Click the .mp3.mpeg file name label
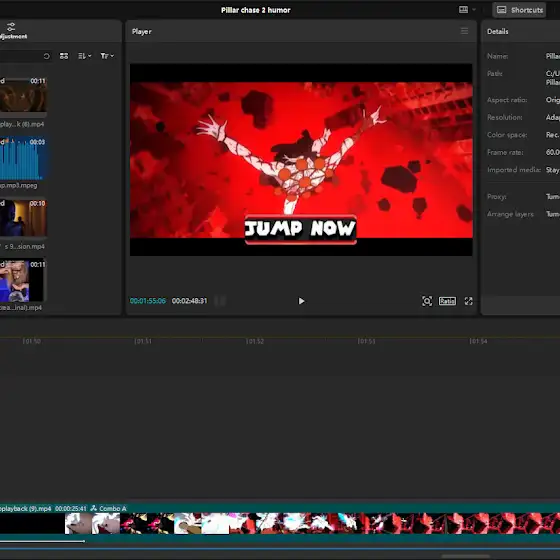This screenshot has width=560, height=560. 19,185
